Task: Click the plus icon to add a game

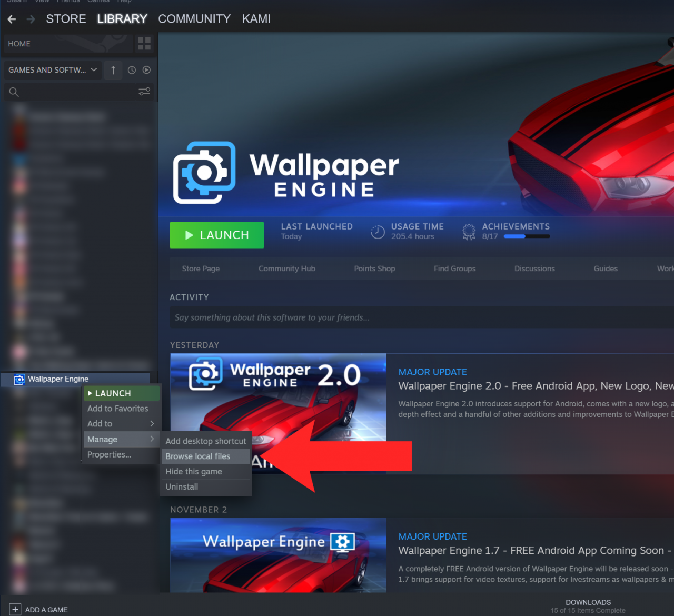Action: [x=15, y=609]
